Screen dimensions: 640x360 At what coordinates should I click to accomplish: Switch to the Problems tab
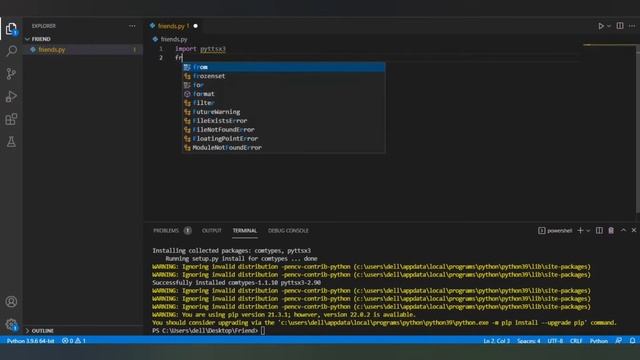[x=166, y=231]
